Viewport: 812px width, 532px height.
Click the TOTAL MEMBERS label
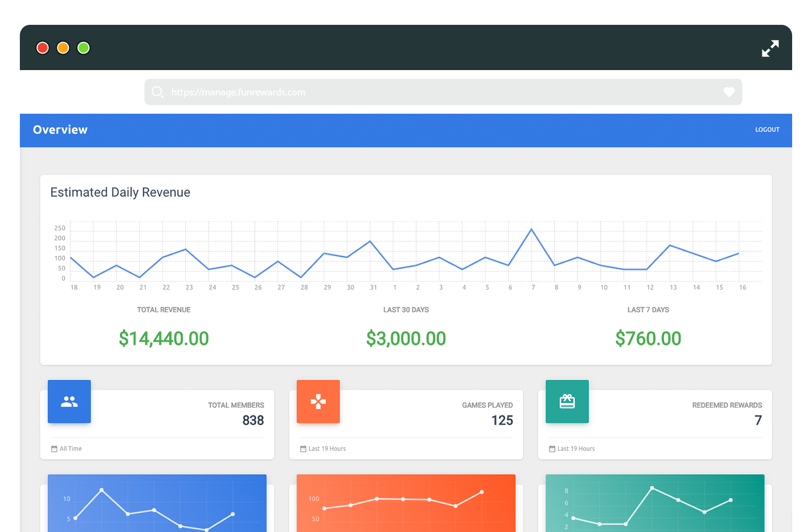(236, 405)
